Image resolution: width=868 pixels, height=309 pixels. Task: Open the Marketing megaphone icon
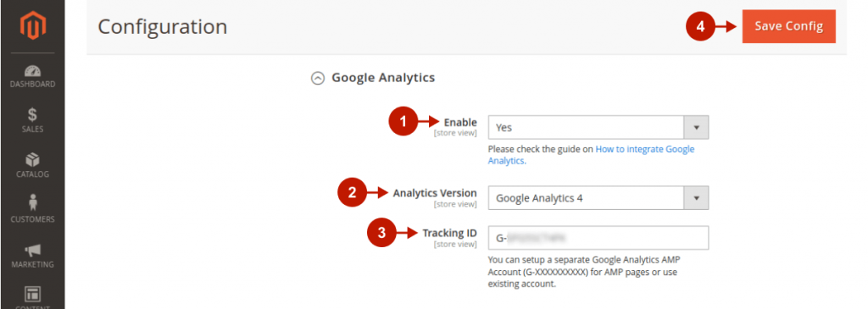pos(33,251)
